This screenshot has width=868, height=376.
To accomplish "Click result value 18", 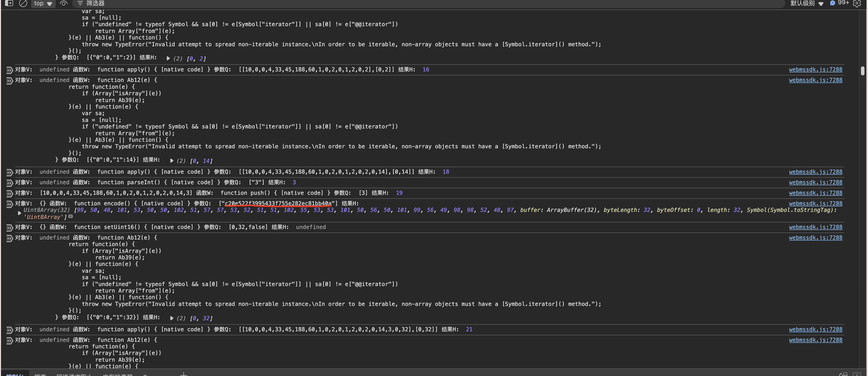I will coord(446,172).
